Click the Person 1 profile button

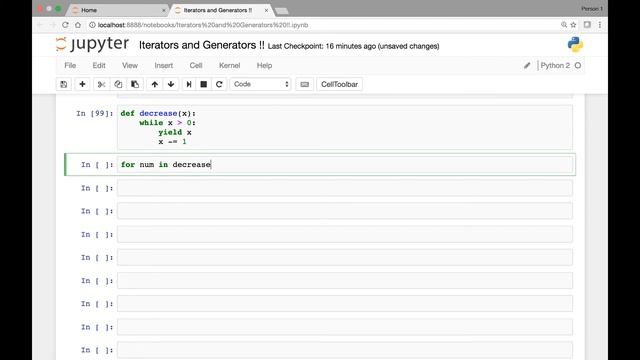[592, 9]
